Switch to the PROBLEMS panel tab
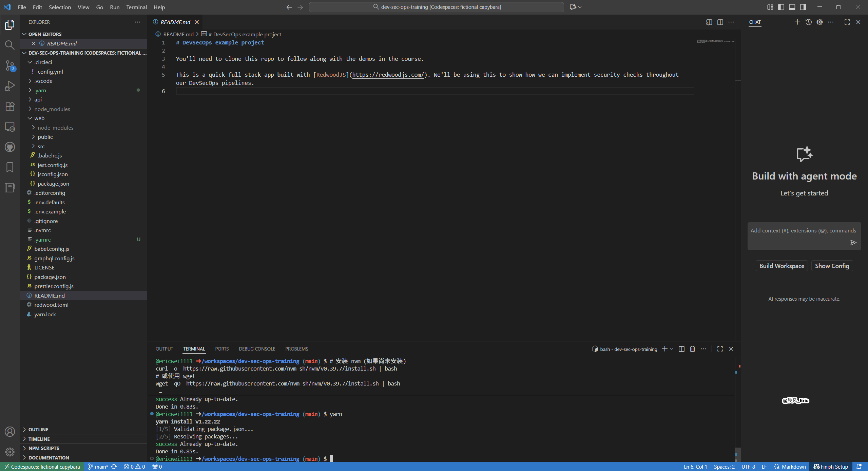The height and width of the screenshot is (471, 868). pos(296,349)
